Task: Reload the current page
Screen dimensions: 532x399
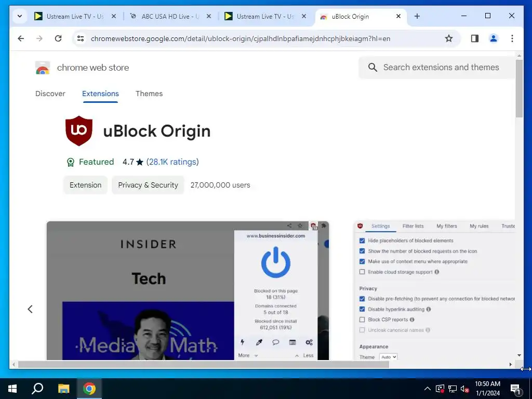Action: click(x=58, y=38)
